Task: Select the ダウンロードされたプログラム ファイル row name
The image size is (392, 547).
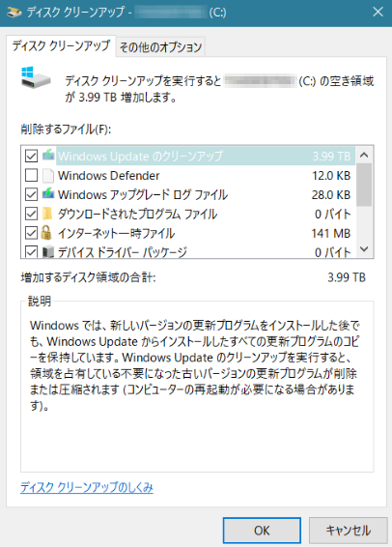Action: pyautogui.click(x=138, y=214)
